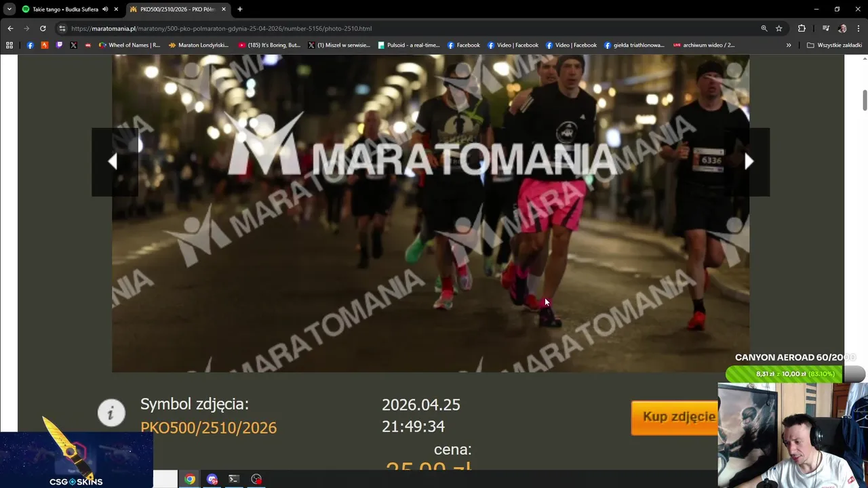Click the cena: label

[452, 449]
